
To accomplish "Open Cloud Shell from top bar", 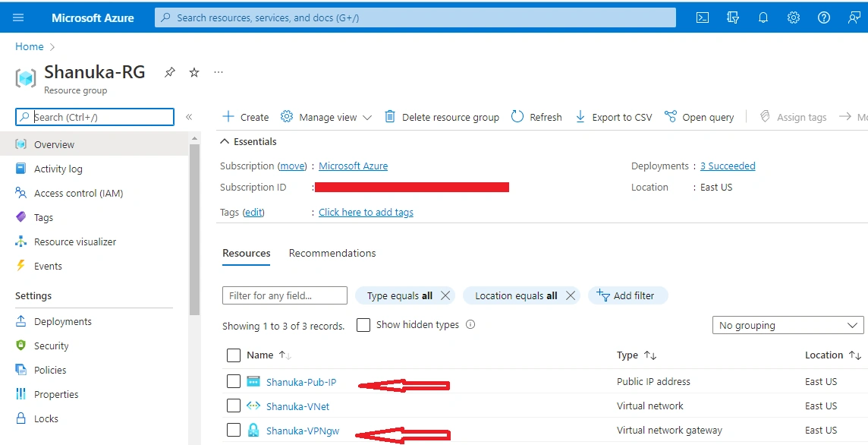I will [x=703, y=17].
